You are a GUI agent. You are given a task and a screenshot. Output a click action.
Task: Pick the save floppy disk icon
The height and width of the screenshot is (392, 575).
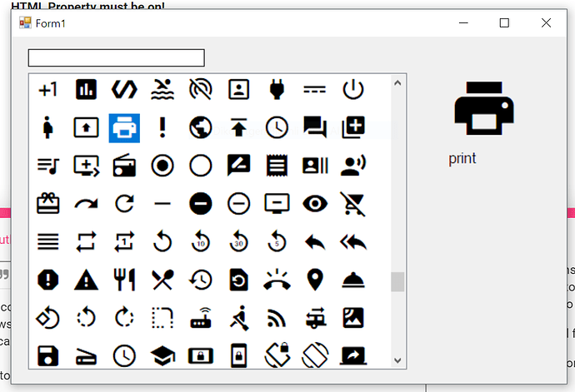(x=48, y=356)
